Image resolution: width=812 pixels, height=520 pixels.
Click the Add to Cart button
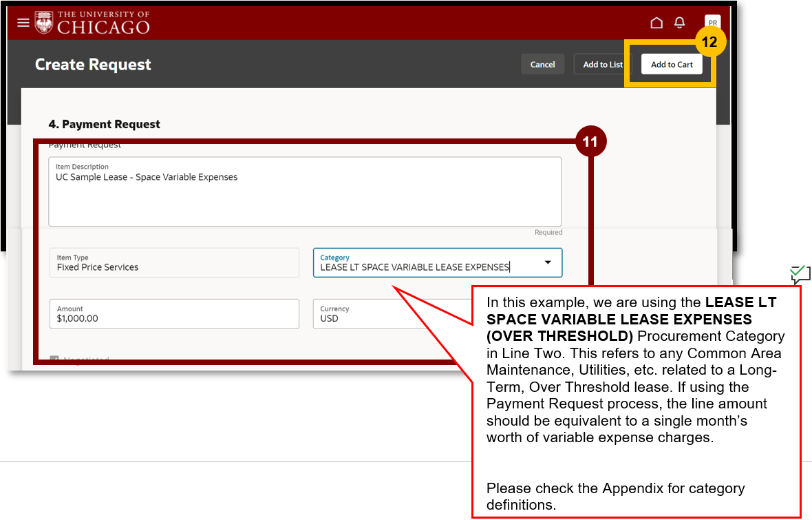tap(672, 64)
